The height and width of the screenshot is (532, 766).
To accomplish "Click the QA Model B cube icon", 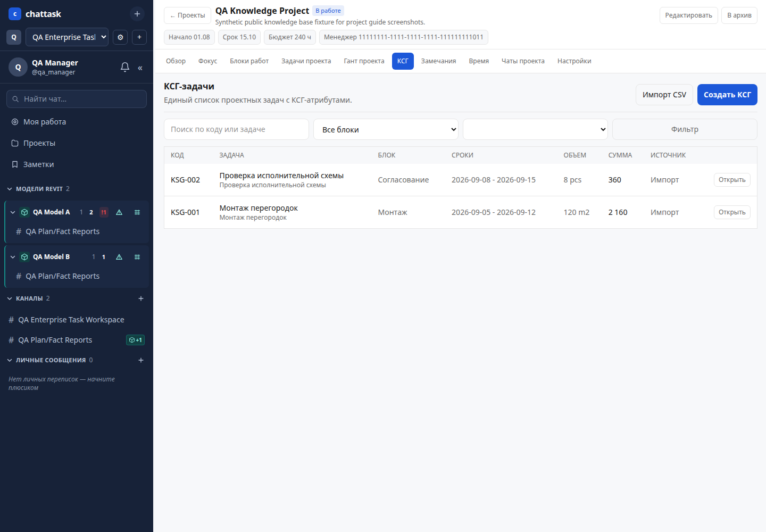I will [24, 257].
